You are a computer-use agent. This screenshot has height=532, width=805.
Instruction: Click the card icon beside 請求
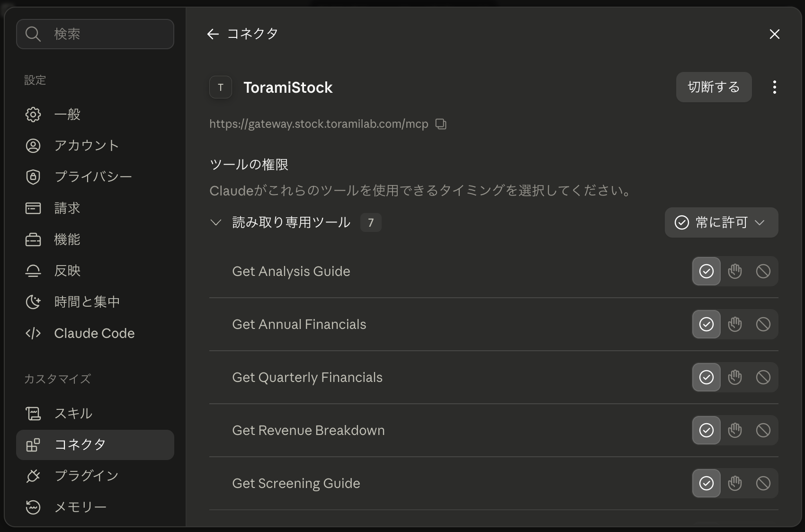33,208
